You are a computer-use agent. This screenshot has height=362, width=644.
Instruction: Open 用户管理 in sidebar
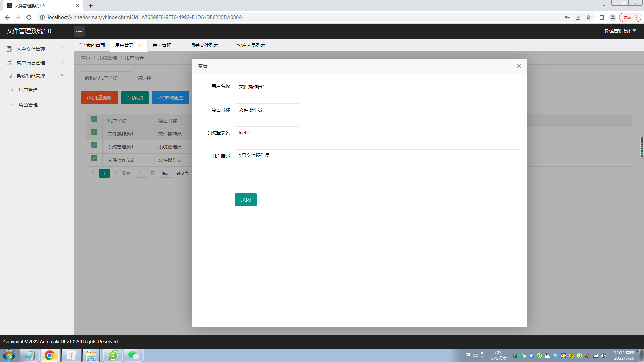(x=28, y=90)
